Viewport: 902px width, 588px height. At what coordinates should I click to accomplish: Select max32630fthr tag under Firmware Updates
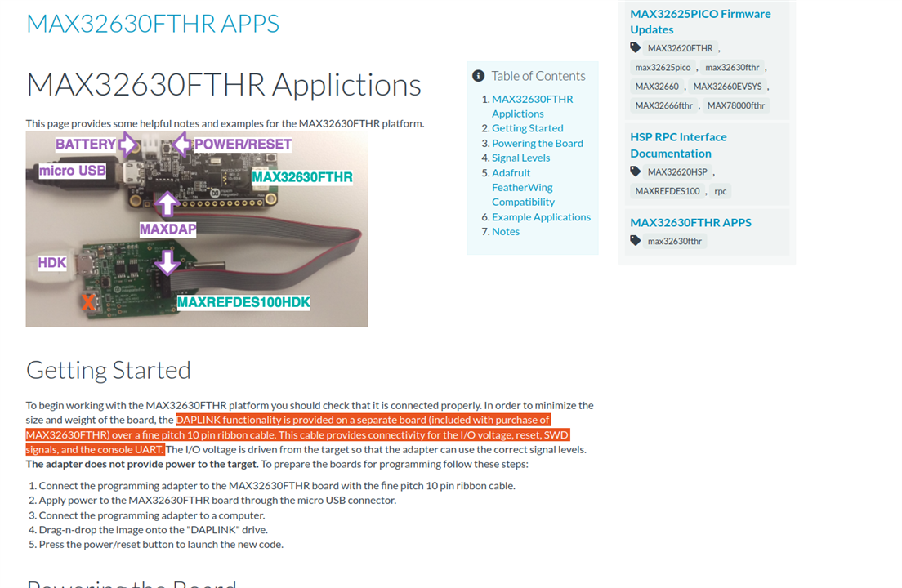pos(732,67)
